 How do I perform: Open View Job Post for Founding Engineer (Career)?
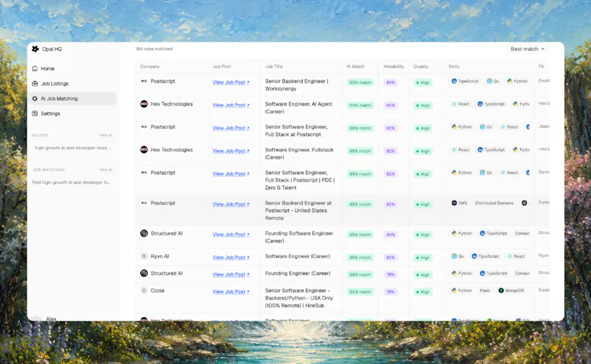(230, 275)
